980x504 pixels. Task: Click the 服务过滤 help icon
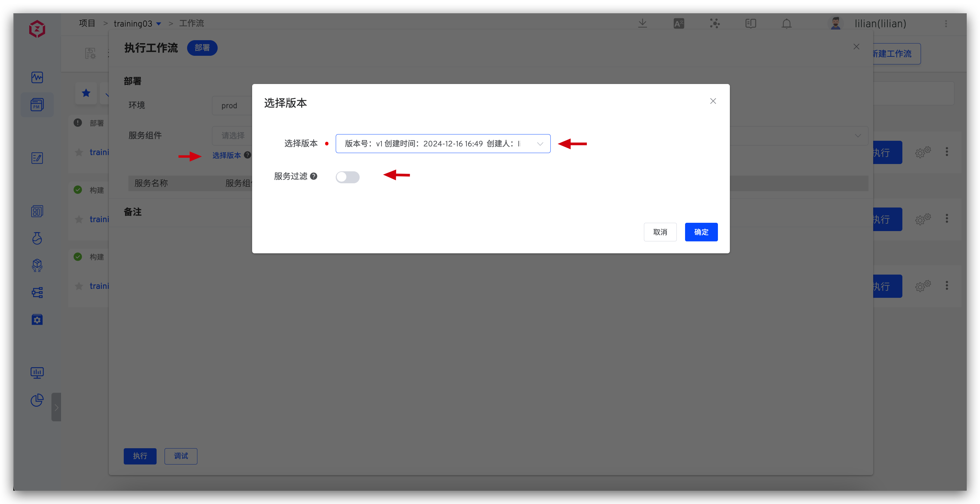coord(314,176)
